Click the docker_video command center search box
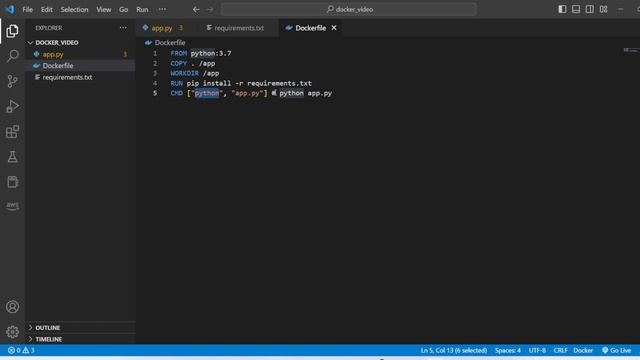The height and width of the screenshot is (360, 640). coord(349,9)
